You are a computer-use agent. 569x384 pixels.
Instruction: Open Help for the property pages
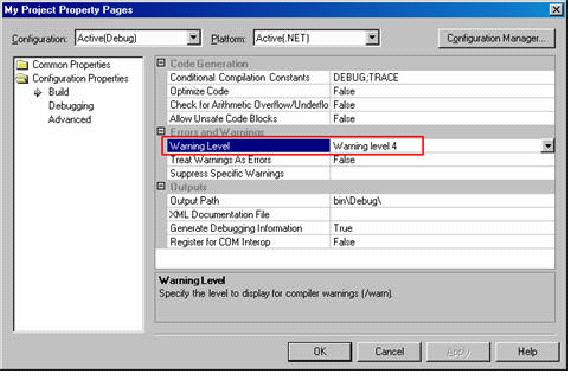[527, 351]
